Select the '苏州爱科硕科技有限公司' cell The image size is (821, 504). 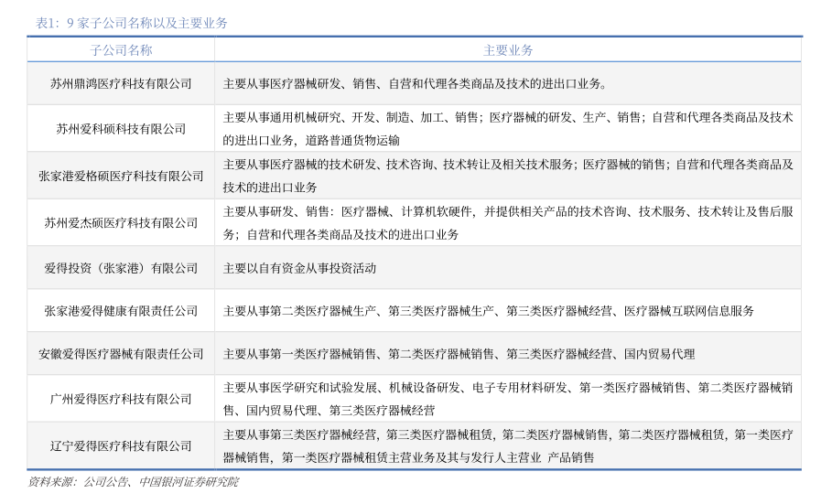pos(121,129)
